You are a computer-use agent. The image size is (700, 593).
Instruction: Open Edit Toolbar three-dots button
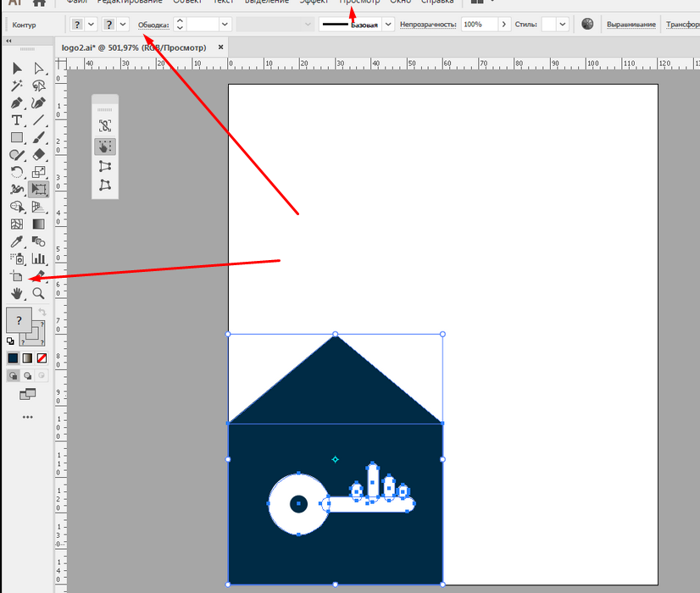(28, 417)
